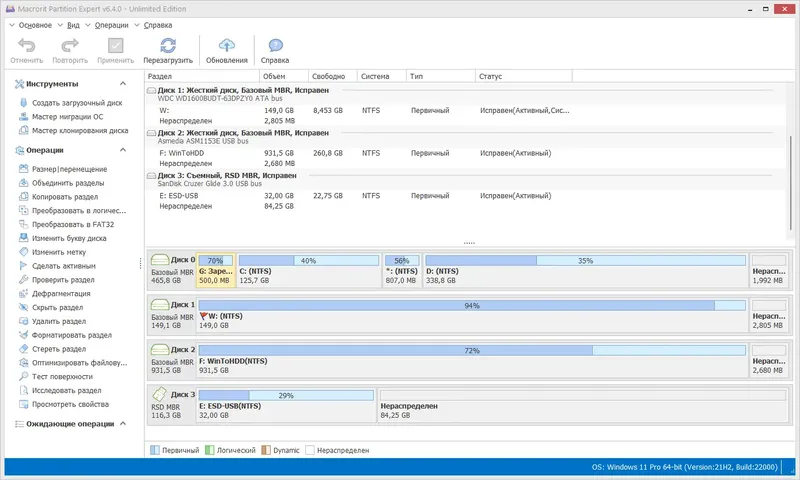Sort by the Система column header
Image resolution: width=800 pixels, height=480 pixels.
(382, 76)
